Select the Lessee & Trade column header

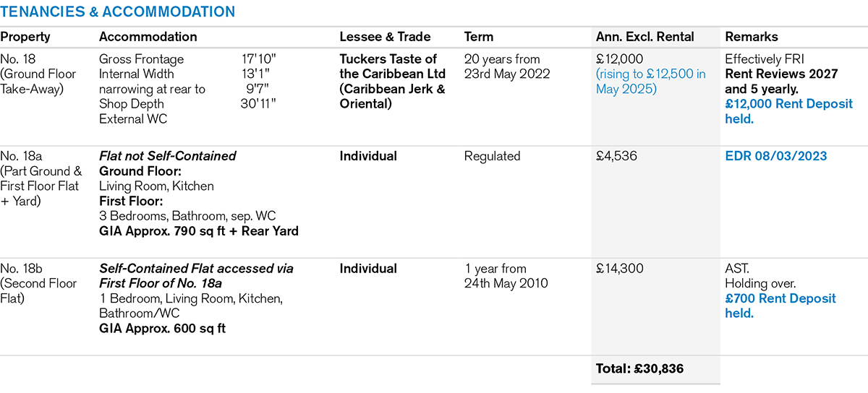pyautogui.click(x=385, y=37)
